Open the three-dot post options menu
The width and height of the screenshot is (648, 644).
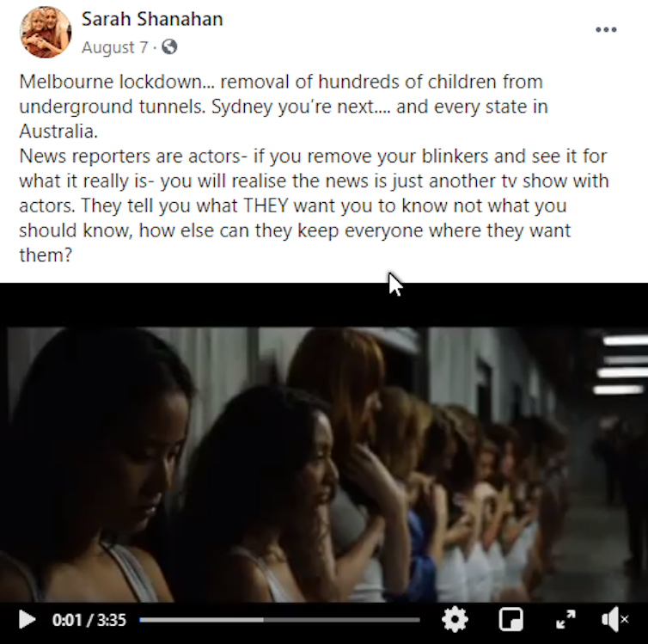point(606,29)
